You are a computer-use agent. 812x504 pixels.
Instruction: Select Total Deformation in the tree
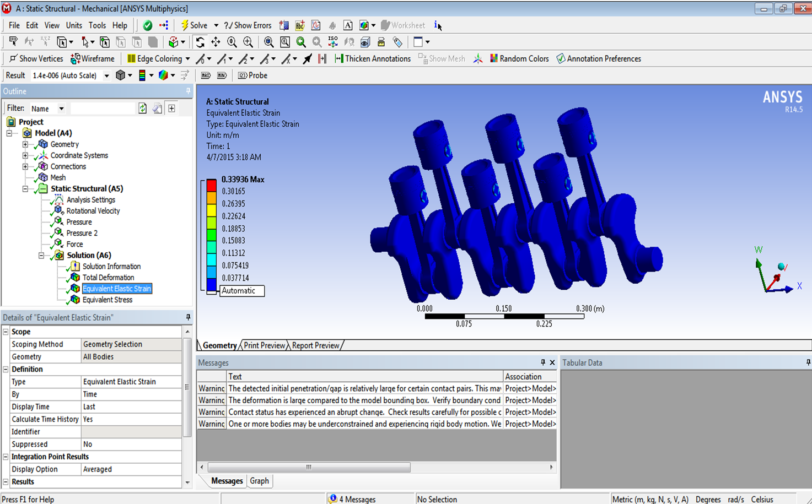tap(108, 278)
